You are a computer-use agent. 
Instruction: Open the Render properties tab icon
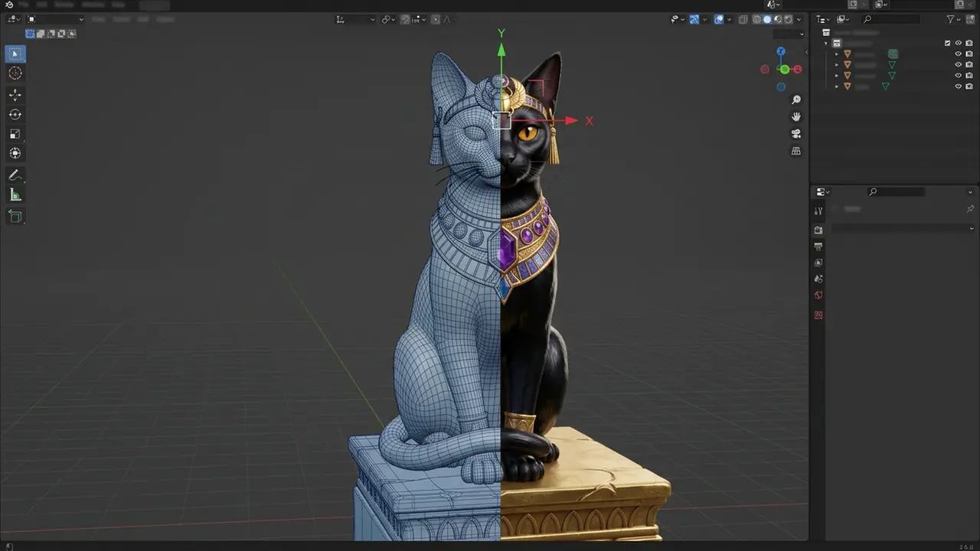point(818,230)
